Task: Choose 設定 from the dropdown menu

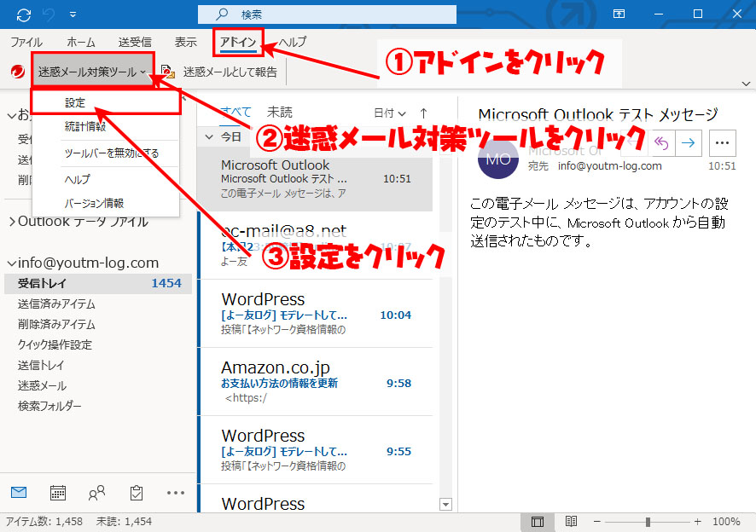Action: pyautogui.click(x=106, y=102)
